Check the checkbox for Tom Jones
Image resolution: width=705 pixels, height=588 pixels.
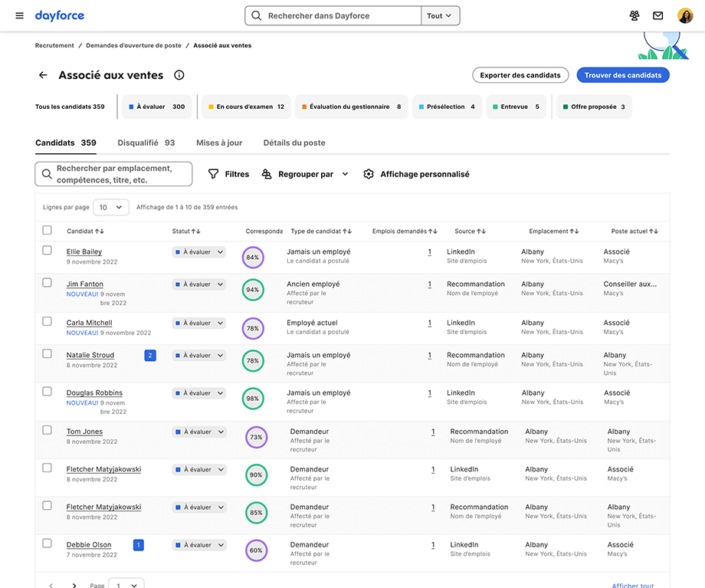pyautogui.click(x=47, y=432)
